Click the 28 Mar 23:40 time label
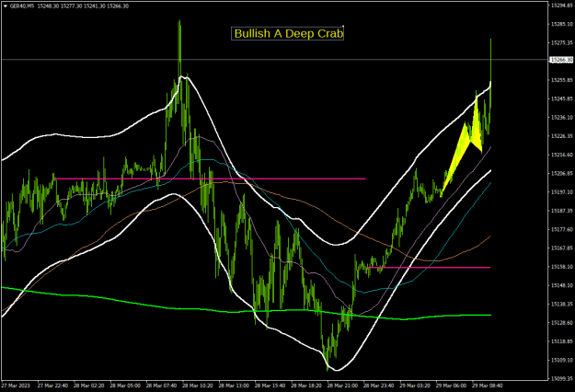This screenshot has height=392, width=575. [378, 386]
